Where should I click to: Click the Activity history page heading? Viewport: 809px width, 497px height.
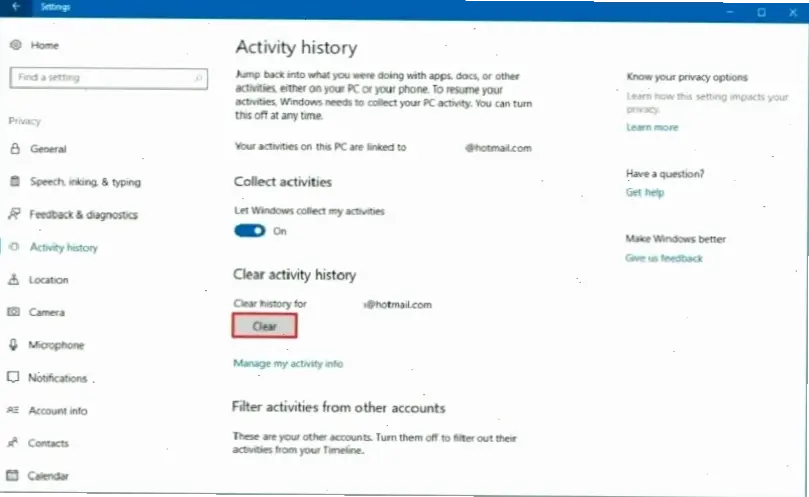296,47
